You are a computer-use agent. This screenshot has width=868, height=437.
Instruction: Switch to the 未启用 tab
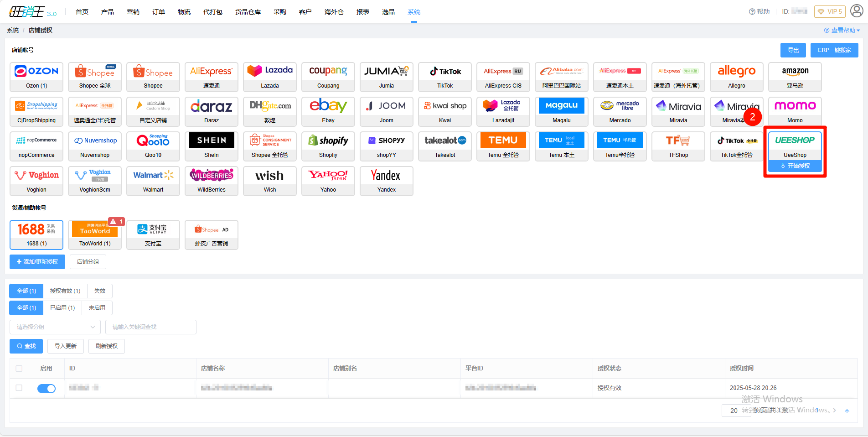click(x=97, y=308)
